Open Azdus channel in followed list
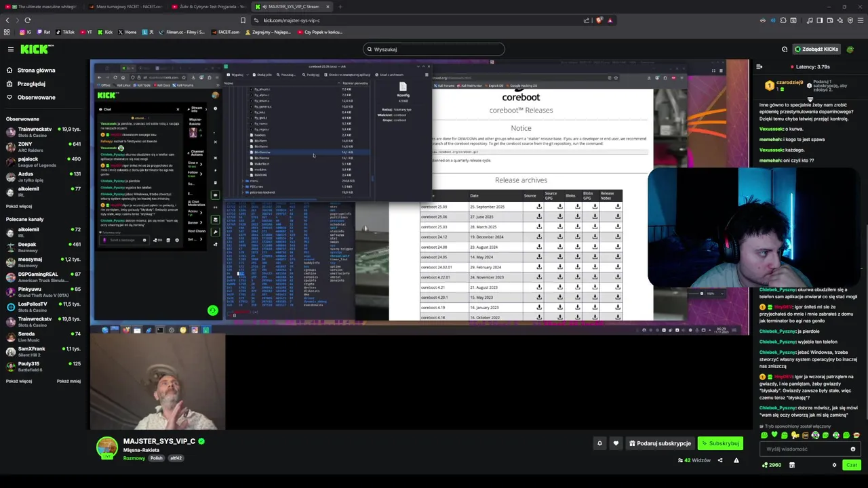Screen dimensions: 868x488 [43, 176]
